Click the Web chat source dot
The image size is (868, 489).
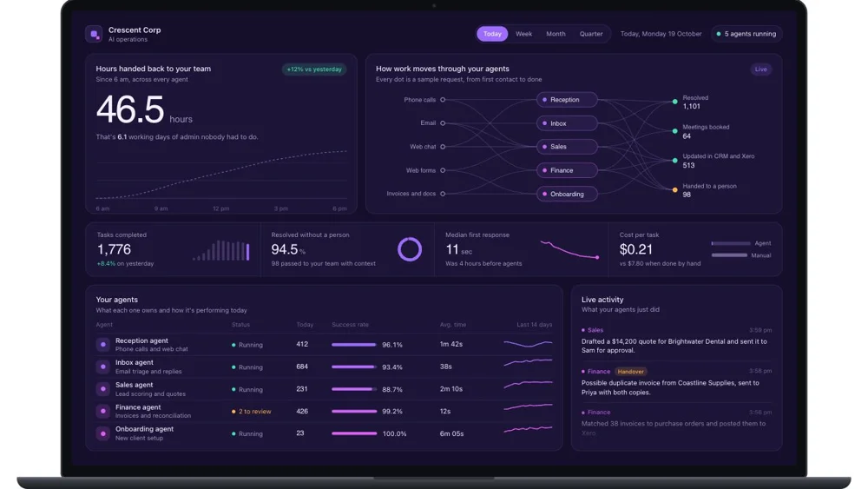pyautogui.click(x=443, y=147)
